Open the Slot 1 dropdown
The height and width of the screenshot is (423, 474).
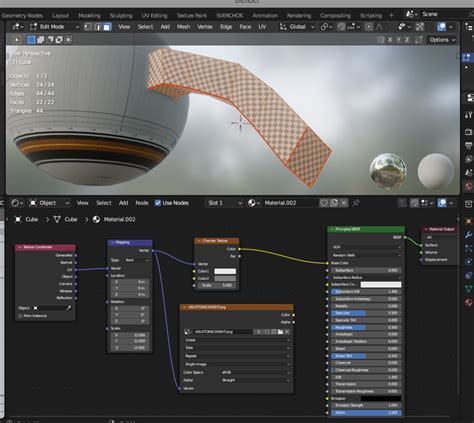point(224,203)
